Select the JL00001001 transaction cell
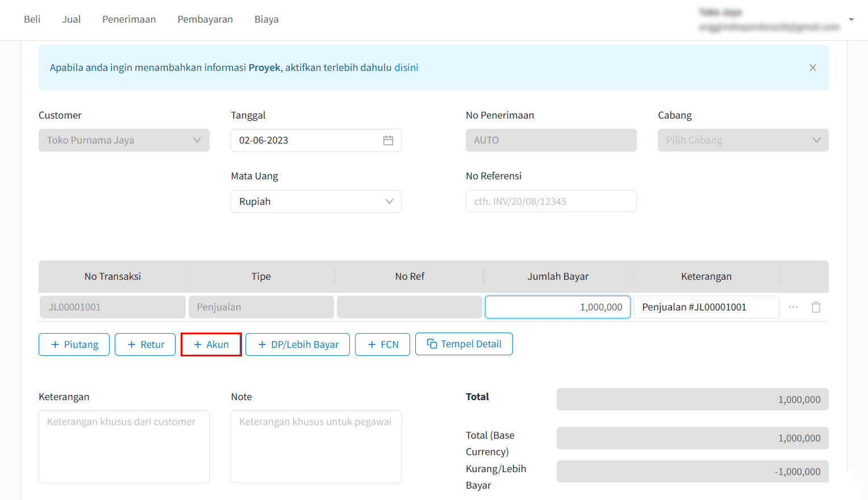The height and width of the screenshot is (500, 868). coord(112,307)
